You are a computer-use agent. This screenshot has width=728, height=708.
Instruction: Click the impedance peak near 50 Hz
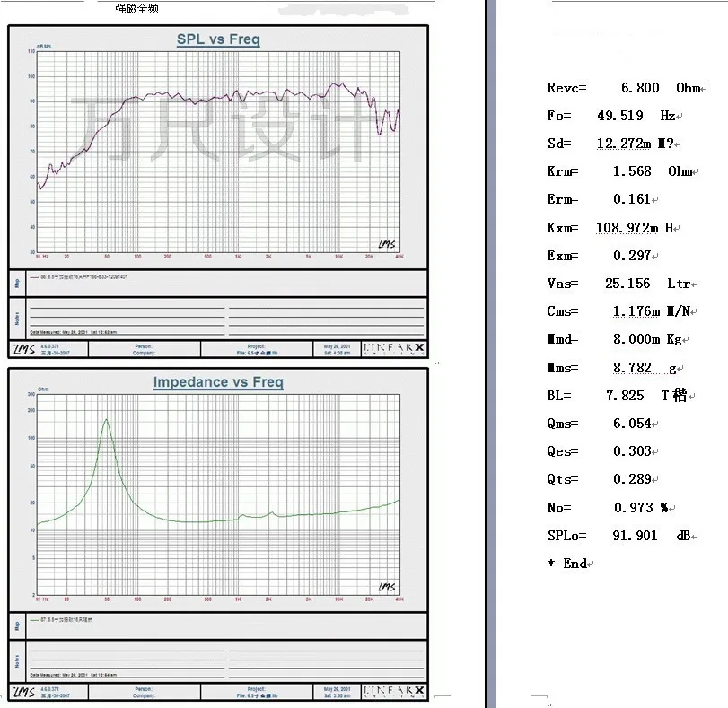tap(106, 420)
